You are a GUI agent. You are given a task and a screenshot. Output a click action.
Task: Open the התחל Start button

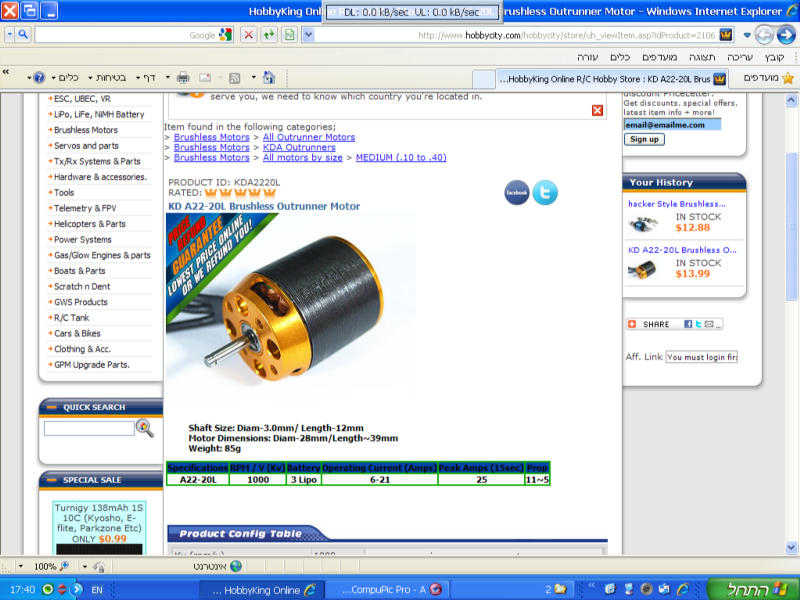(x=753, y=589)
